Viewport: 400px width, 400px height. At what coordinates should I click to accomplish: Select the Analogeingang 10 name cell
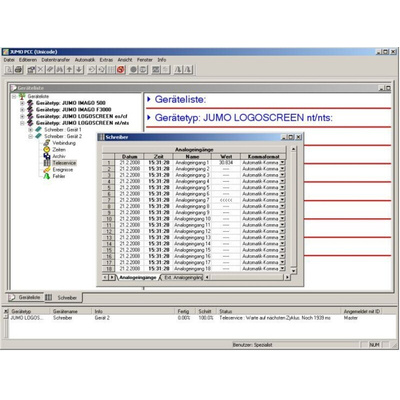[x=192, y=219]
